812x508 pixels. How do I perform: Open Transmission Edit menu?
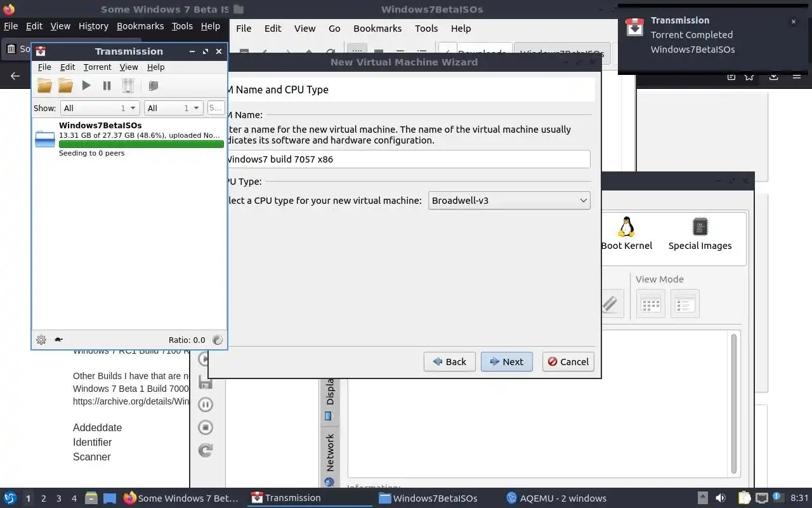pyautogui.click(x=67, y=67)
